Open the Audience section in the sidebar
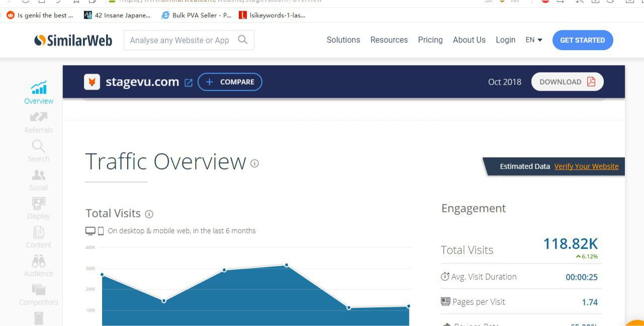644x326 pixels. tap(39, 266)
